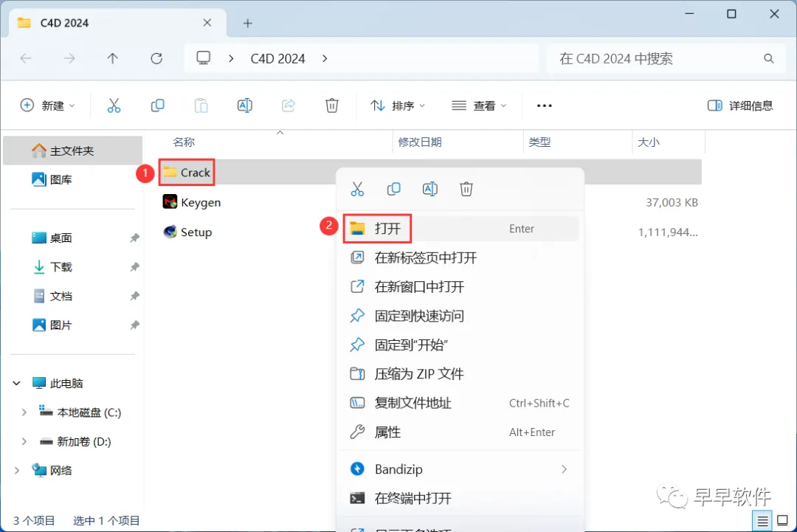The image size is (797, 532).
Task: Unpin 桌面 from quick access
Action: (135, 238)
